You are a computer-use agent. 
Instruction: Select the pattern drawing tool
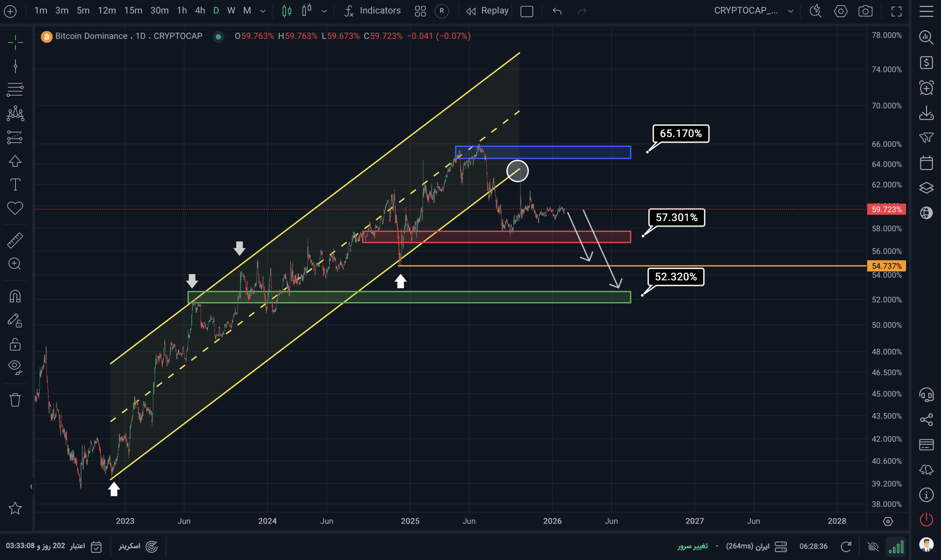[15, 113]
